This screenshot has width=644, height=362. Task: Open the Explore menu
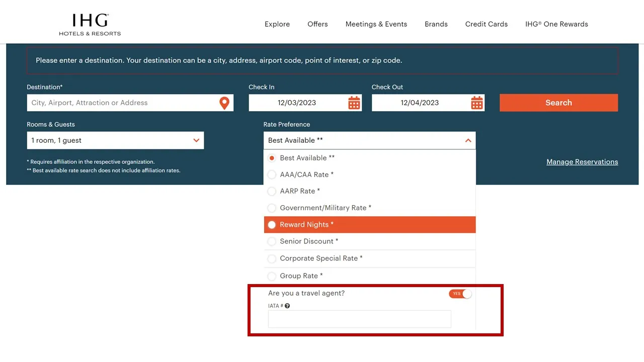(277, 24)
